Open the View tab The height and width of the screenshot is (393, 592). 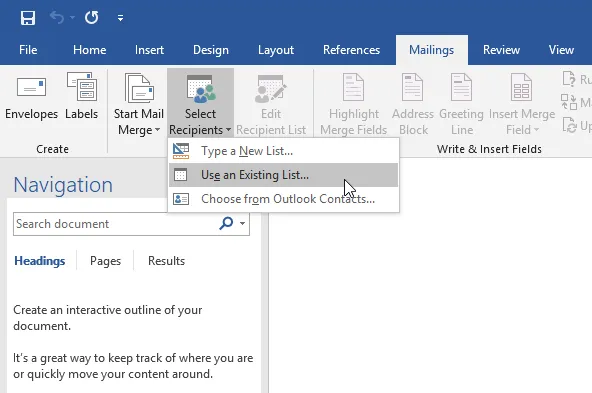561,50
